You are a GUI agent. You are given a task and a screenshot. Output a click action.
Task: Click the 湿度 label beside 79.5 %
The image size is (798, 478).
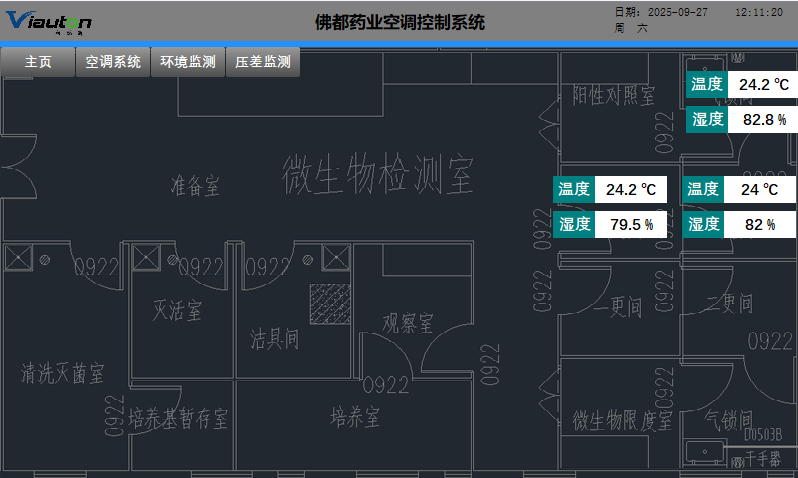[x=574, y=224]
